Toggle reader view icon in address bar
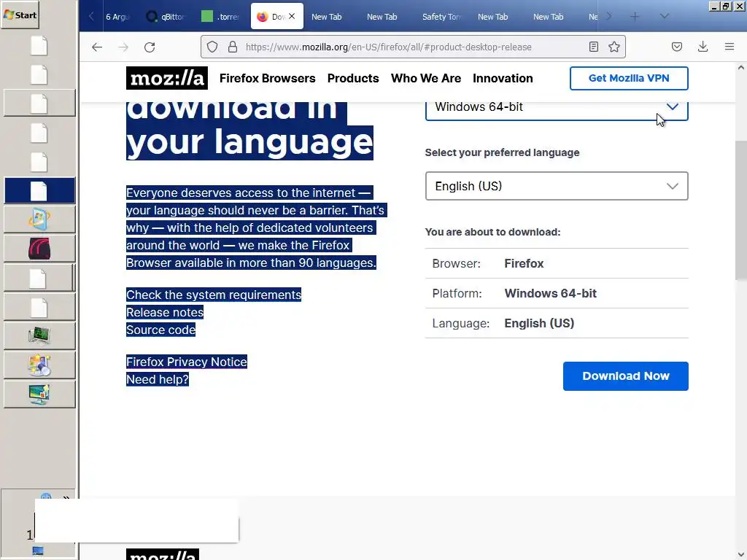747x560 pixels. 594,47
